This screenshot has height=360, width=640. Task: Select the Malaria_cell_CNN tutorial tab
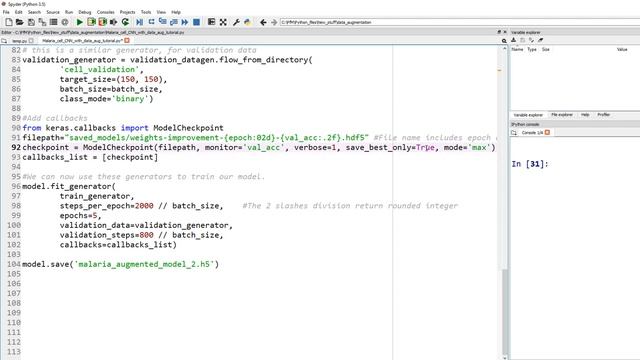[82, 41]
